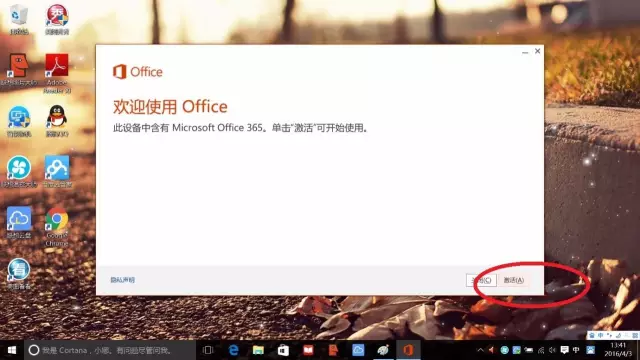Open the blue monitor desktop shortcut
The image size is (640, 360).
(19, 121)
